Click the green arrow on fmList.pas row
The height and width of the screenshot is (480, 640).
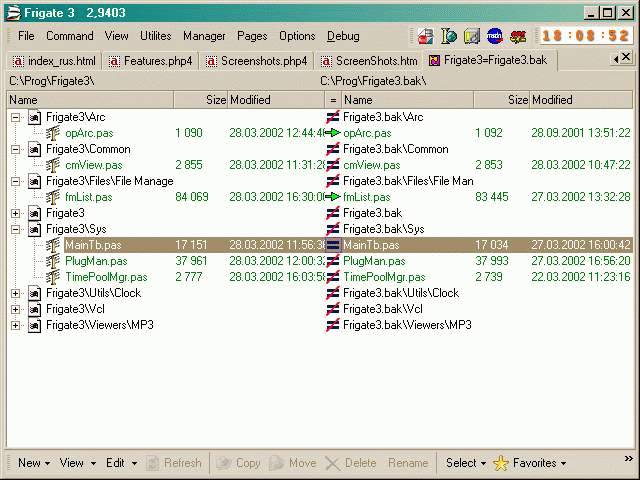333,197
